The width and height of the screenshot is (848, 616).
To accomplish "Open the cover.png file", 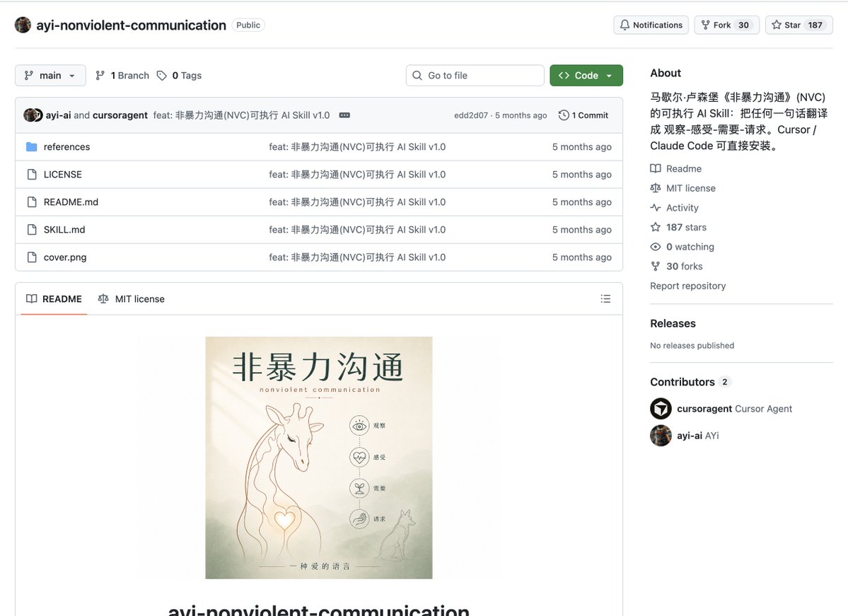I will tap(65, 257).
